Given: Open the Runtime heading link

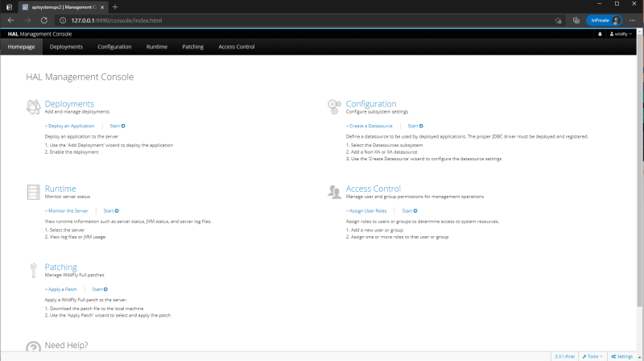Looking at the screenshot, I should [60, 189].
